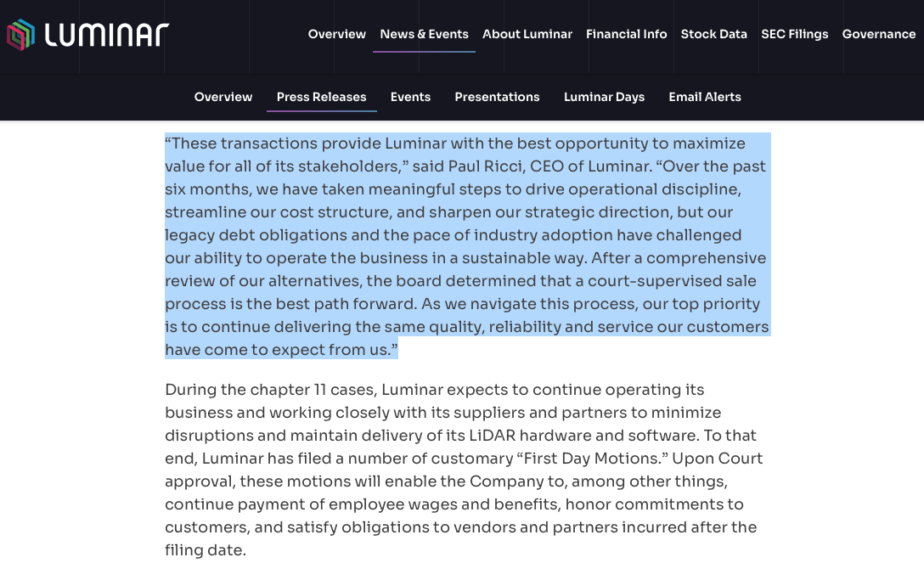Switch to the Press Releases tab
Screen dimensions: 924x563
click(321, 97)
